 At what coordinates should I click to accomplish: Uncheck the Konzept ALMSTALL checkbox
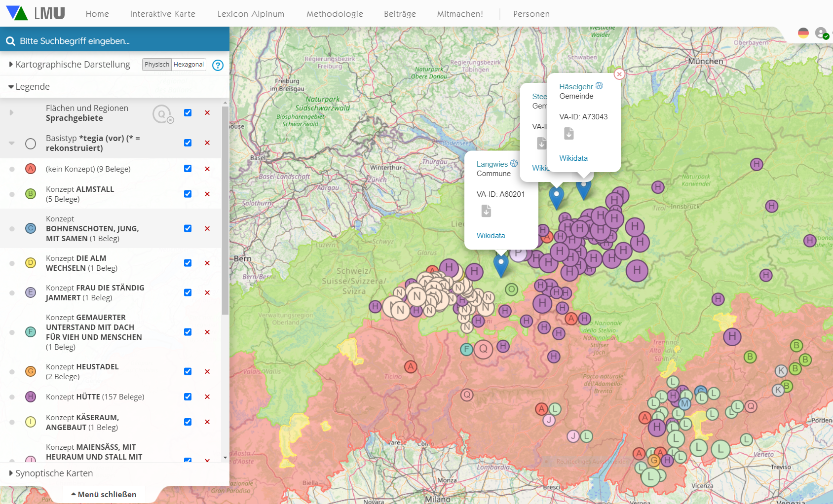188,194
